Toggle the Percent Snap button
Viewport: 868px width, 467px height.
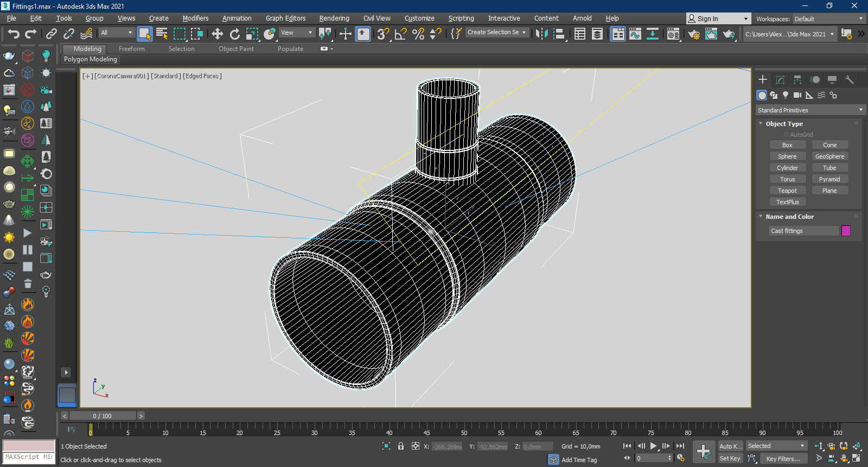(418, 34)
